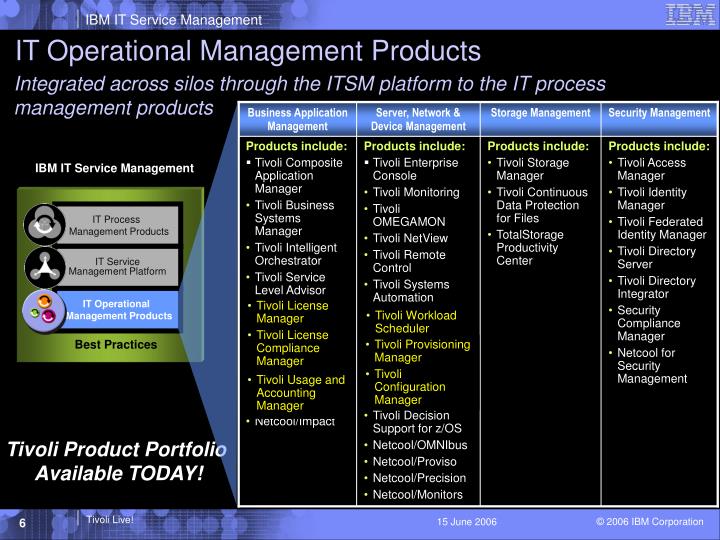Click the Tivoli Product Portfolio Available TODAY! text
720x540 pixels.
pos(117,461)
